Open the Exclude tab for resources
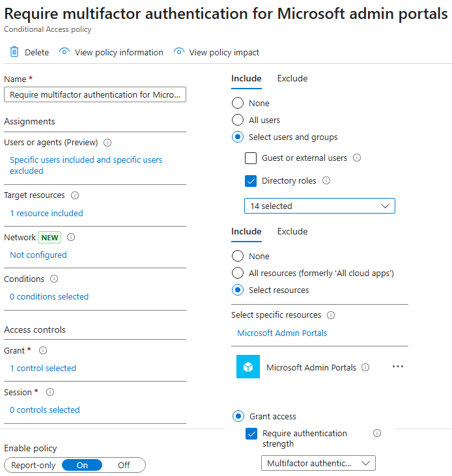Viewport: 452px width, 476px height. pos(292,232)
